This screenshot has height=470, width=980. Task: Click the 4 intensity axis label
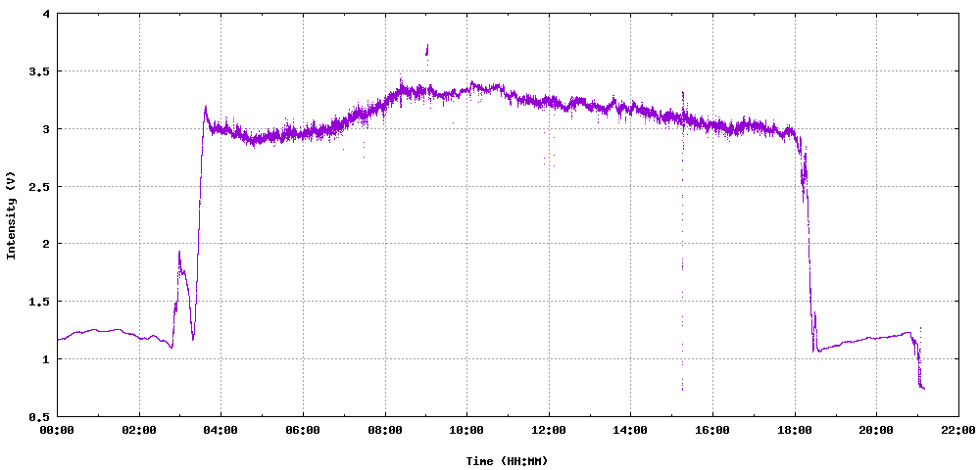pos(47,15)
